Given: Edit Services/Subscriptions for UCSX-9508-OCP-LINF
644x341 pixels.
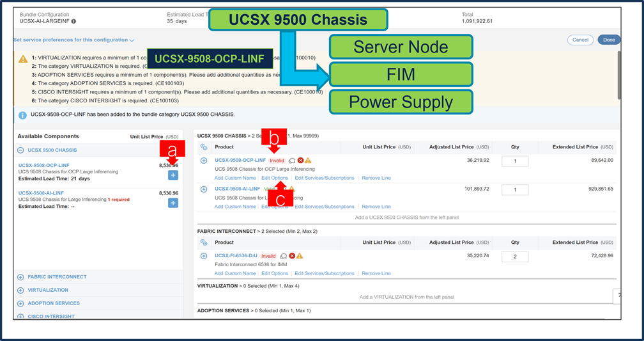Looking at the screenshot, I should pyautogui.click(x=325, y=178).
